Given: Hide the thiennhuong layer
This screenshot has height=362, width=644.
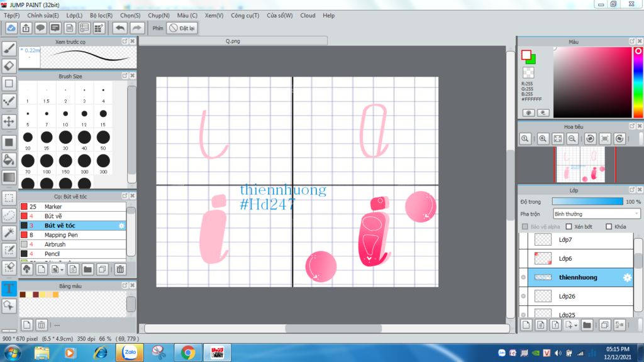Looking at the screenshot, I should (x=523, y=277).
